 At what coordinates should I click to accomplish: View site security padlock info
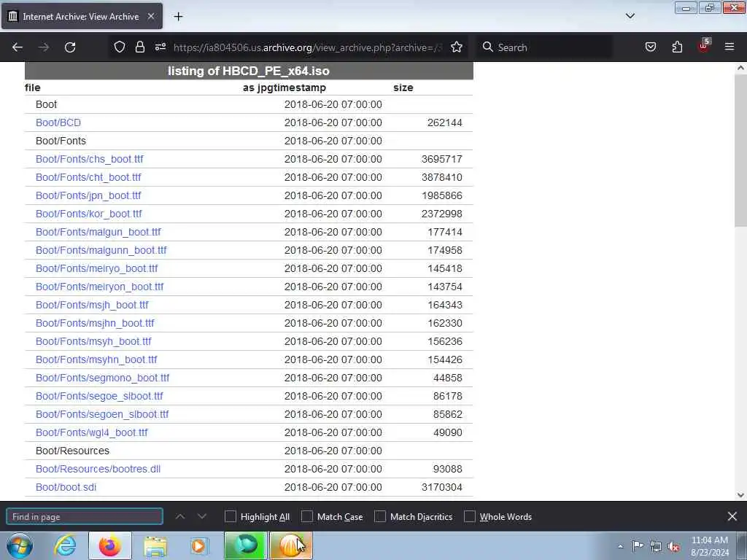point(139,47)
